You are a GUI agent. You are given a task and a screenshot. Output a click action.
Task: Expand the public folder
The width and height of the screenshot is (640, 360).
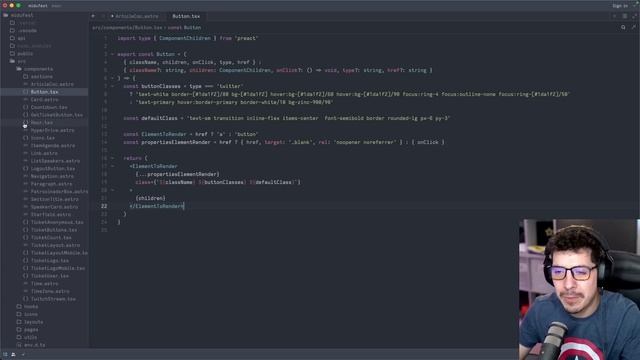pos(25,53)
